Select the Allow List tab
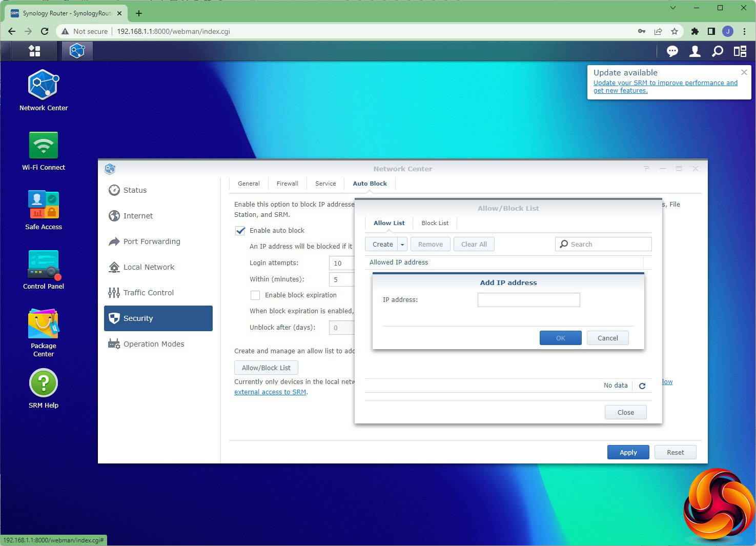The image size is (756, 546). (389, 223)
